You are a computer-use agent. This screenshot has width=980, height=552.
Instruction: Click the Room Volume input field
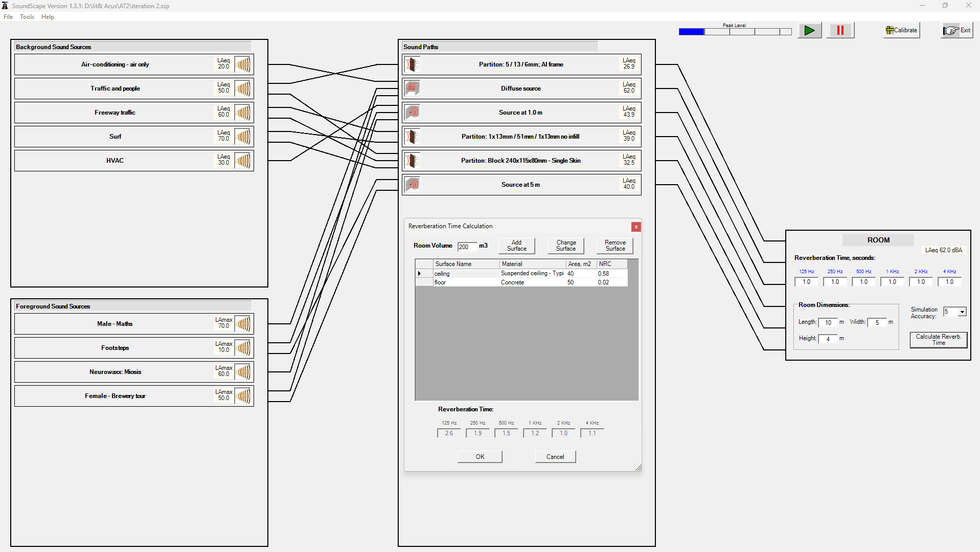tap(467, 247)
